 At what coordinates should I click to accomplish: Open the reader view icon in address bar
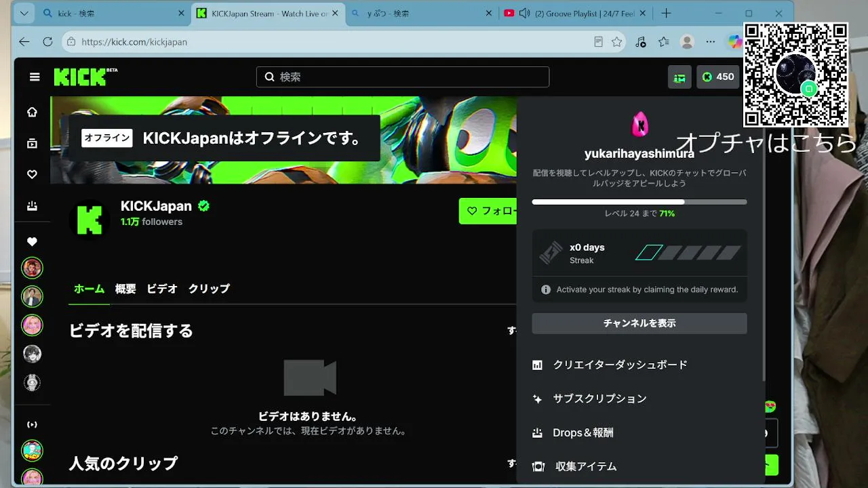pyautogui.click(x=598, y=42)
